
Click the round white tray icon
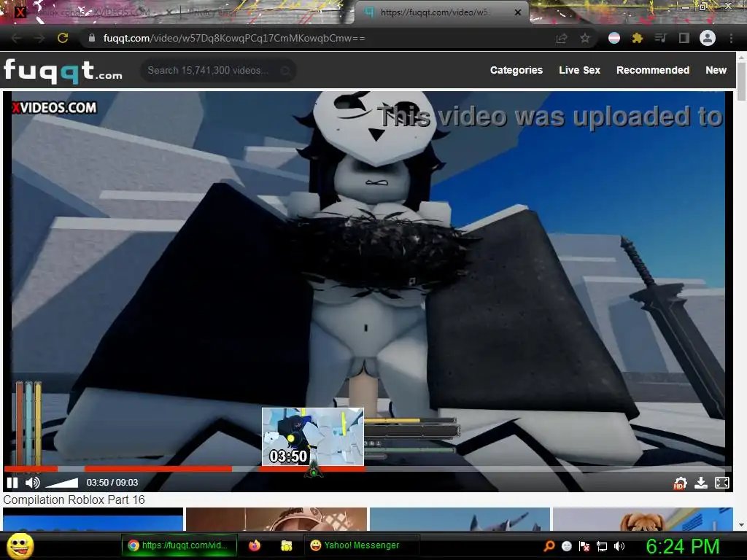pos(566,546)
